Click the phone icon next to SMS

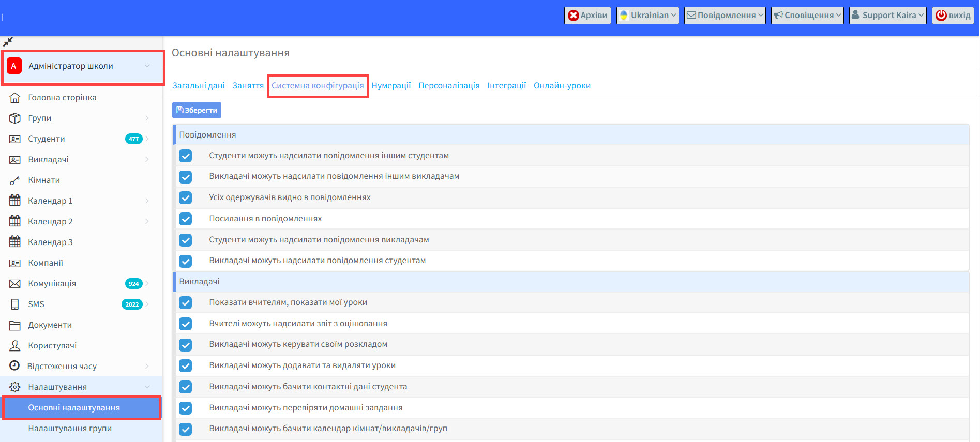click(x=15, y=304)
